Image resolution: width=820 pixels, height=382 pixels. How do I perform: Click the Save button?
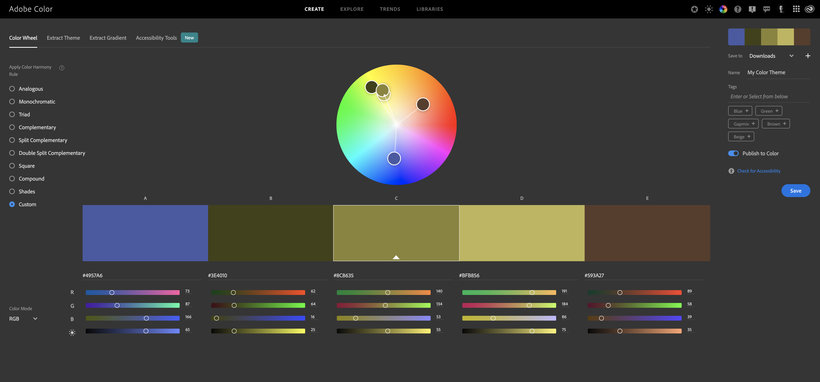[x=795, y=190]
